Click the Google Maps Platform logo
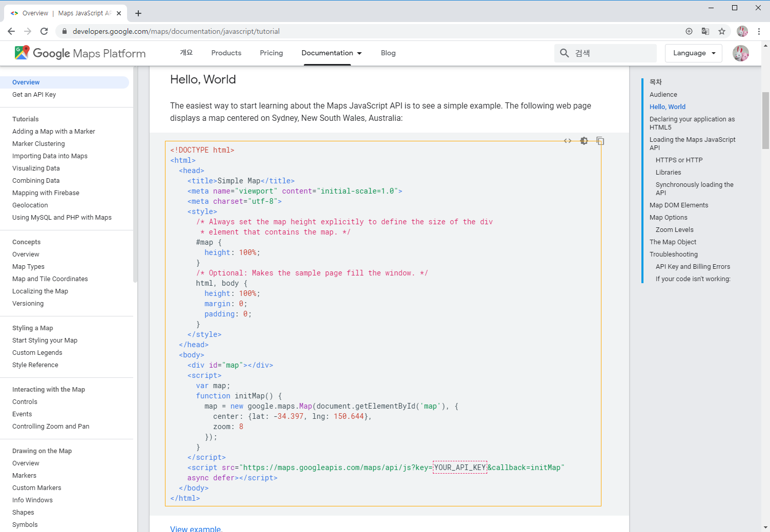The width and height of the screenshot is (770, 532). point(80,53)
